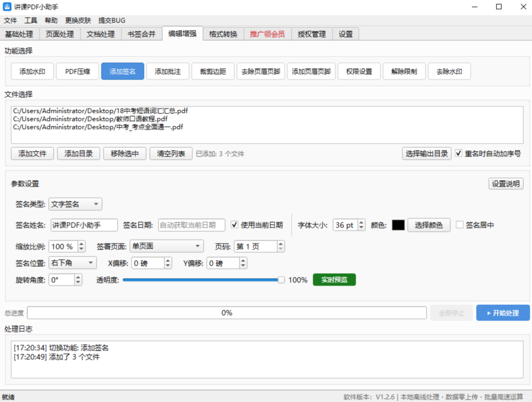Click the 签名姓名 input field

tap(84, 225)
